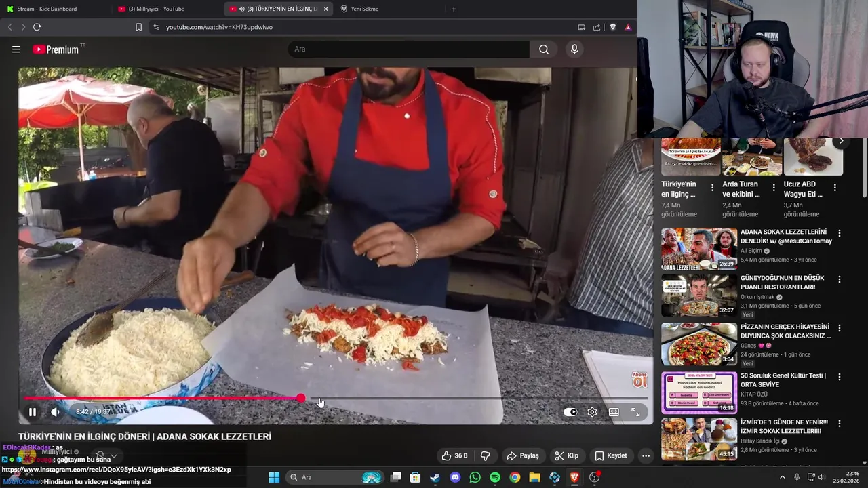Pause the video with the pause button
Image resolution: width=868 pixels, height=488 pixels.
(x=33, y=412)
